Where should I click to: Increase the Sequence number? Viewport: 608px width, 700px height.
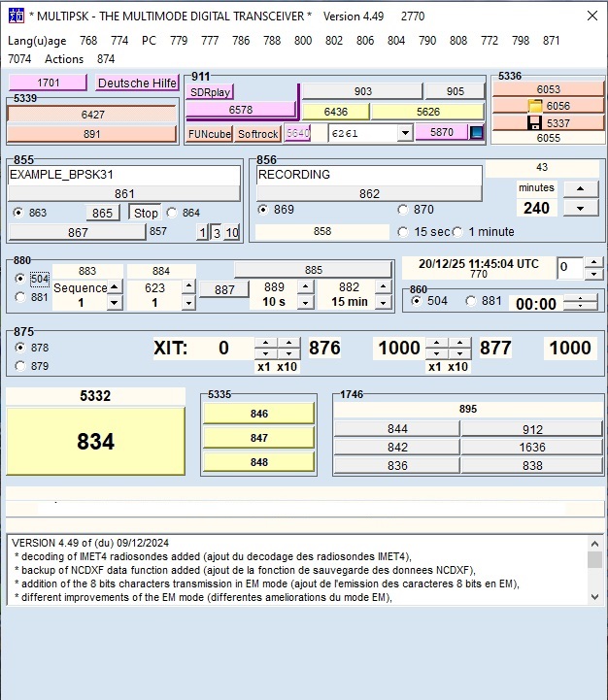(x=115, y=286)
